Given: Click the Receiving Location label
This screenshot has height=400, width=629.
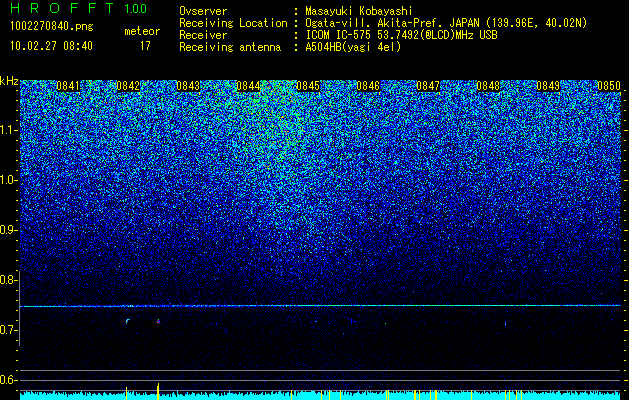Looking at the screenshot, I should click(233, 23).
